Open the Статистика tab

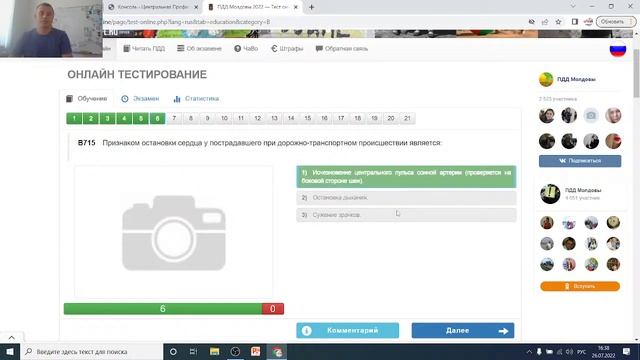(196, 99)
